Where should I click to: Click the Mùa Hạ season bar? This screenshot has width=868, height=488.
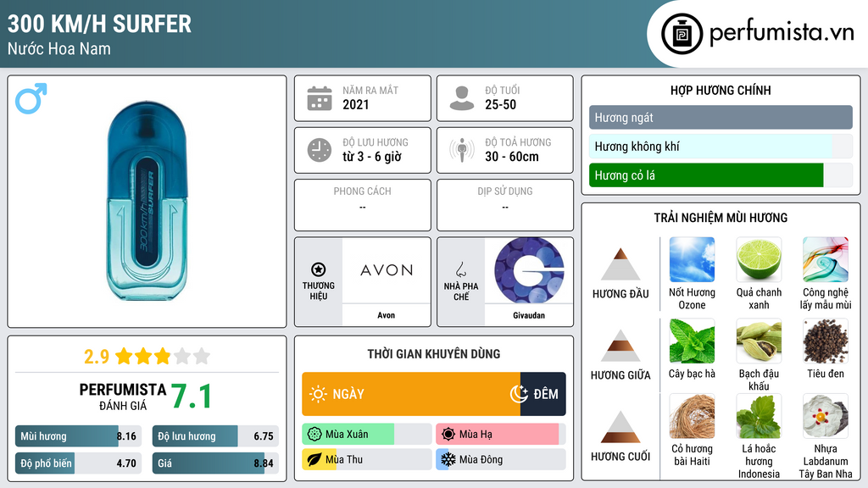tap(500, 435)
